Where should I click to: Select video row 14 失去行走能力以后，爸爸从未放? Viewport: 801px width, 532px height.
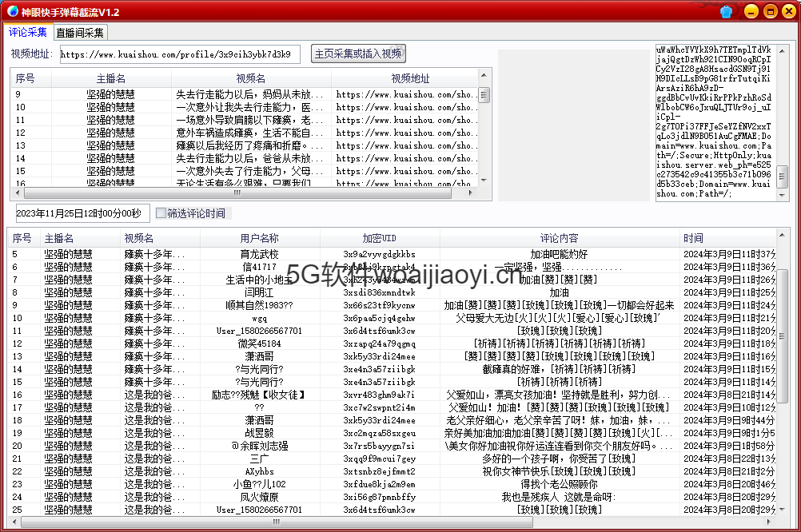click(x=245, y=158)
